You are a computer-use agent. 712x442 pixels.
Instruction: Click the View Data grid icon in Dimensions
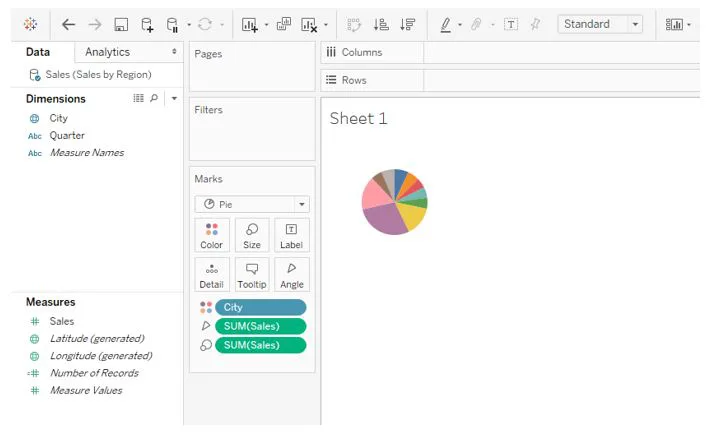138,98
